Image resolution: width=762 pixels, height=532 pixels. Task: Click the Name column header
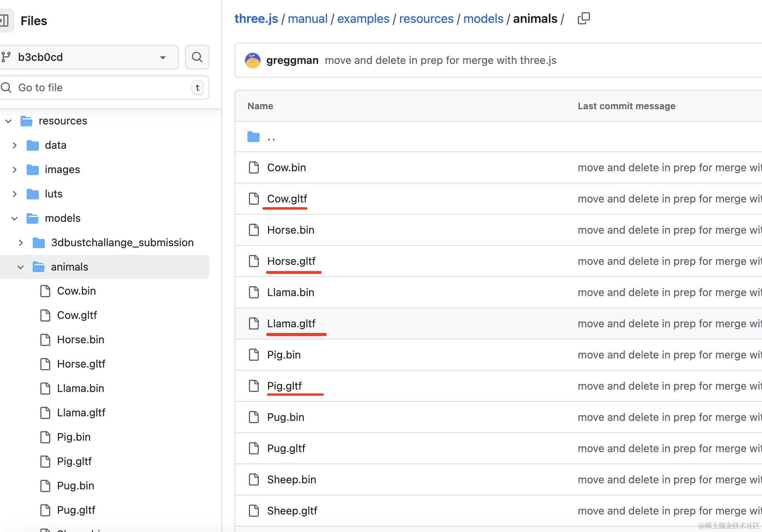pos(260,106)
